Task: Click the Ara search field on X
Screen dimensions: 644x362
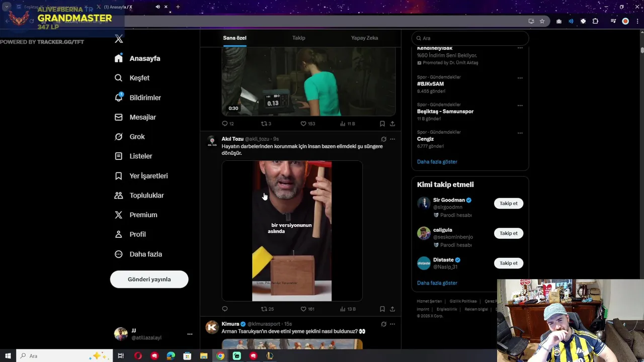Action: coord(470,38)
